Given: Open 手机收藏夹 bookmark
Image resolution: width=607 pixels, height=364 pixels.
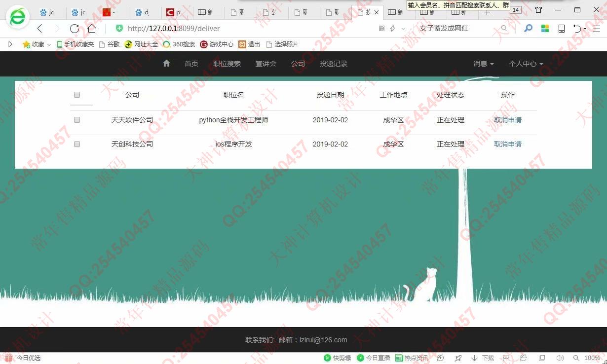Looking at the screenshot, I should pos(76,44).
